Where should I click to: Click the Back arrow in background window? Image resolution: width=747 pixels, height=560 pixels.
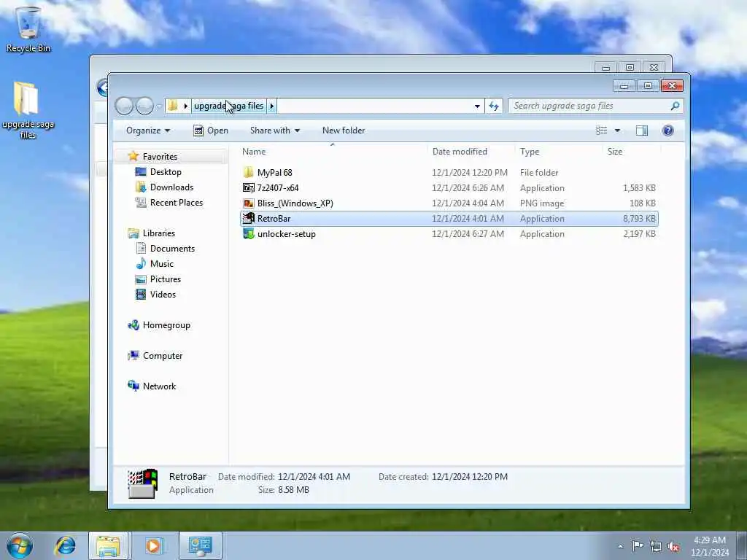coord(102,87)
